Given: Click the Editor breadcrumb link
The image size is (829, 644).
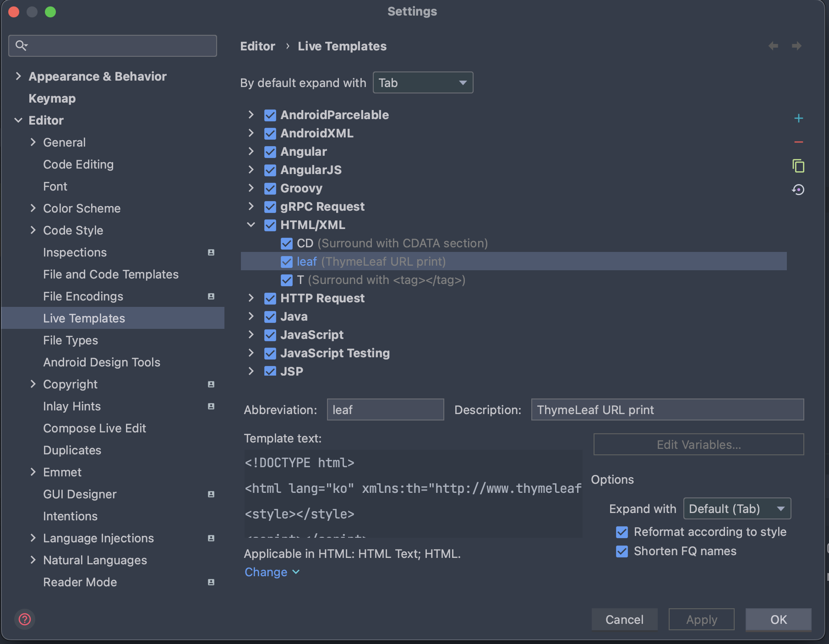Looking at the screenshot, I should 258,46.
